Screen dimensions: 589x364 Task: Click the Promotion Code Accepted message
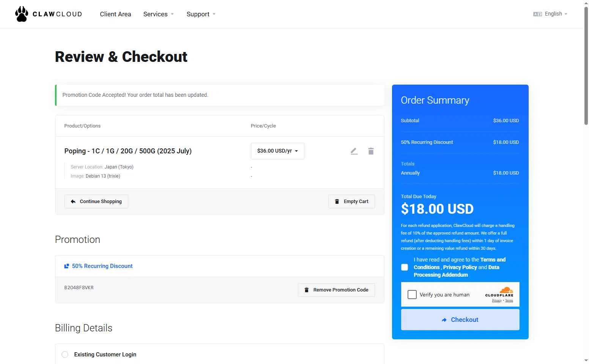pos(135,95)
